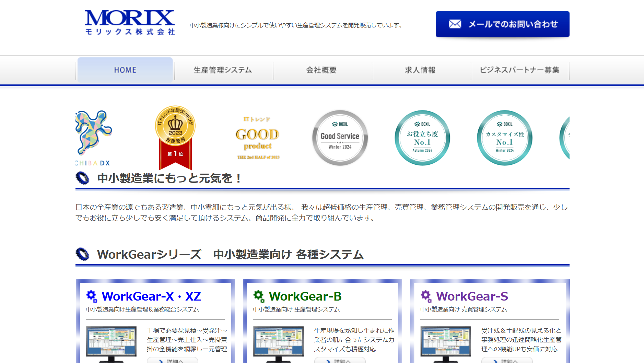This screenshot has width=644, height=363.
Task: Click the 中小製造業向け生産管理＆業務総合システム subtitle
Action: point(142,309)
